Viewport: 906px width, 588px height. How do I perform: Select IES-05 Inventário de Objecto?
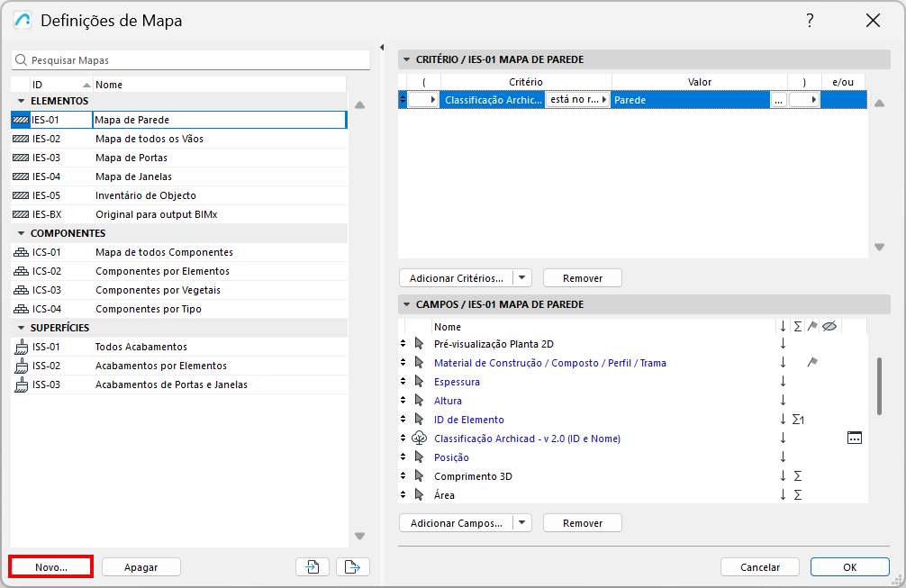(x=179, y=195)
